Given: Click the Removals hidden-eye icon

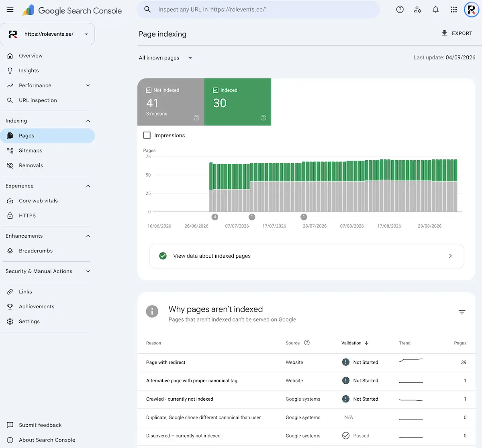Looking at the screenshot, I should tap(10, 165).
